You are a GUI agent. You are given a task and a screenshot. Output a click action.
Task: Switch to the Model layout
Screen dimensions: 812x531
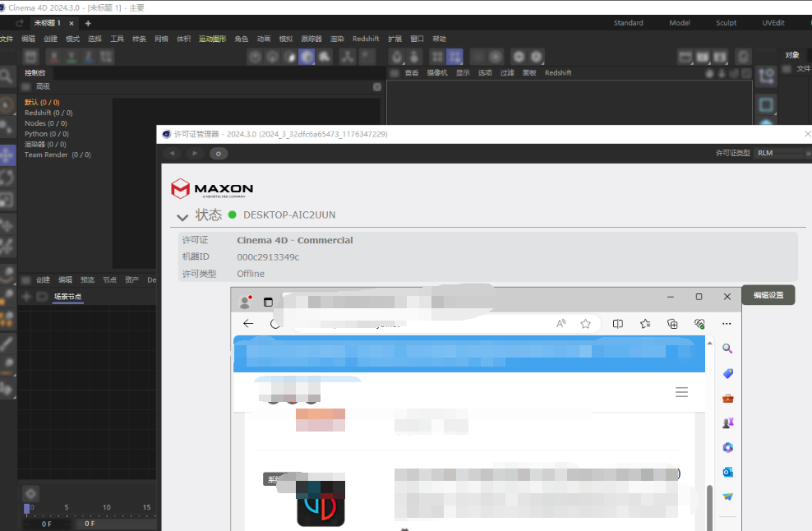point(680,23)
